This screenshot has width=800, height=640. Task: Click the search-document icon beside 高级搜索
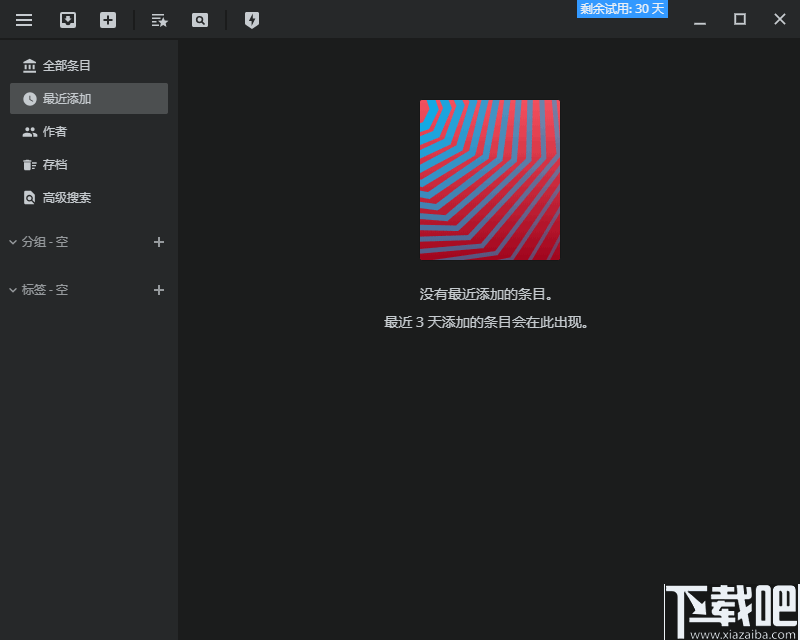click(30, 198)
